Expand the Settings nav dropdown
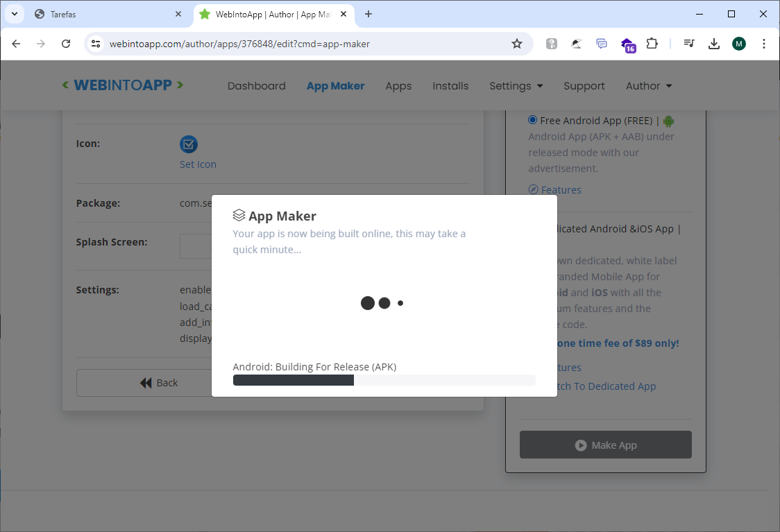Viewport: 780px width, 532px height. [516, 86]
